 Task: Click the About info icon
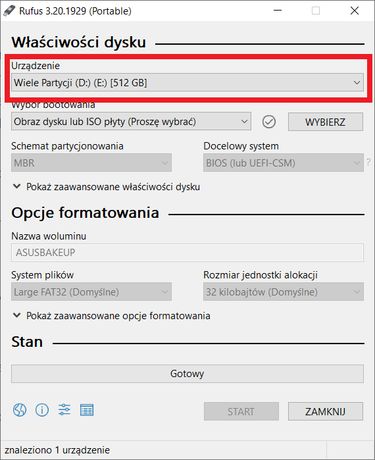(x=42, y=410)
